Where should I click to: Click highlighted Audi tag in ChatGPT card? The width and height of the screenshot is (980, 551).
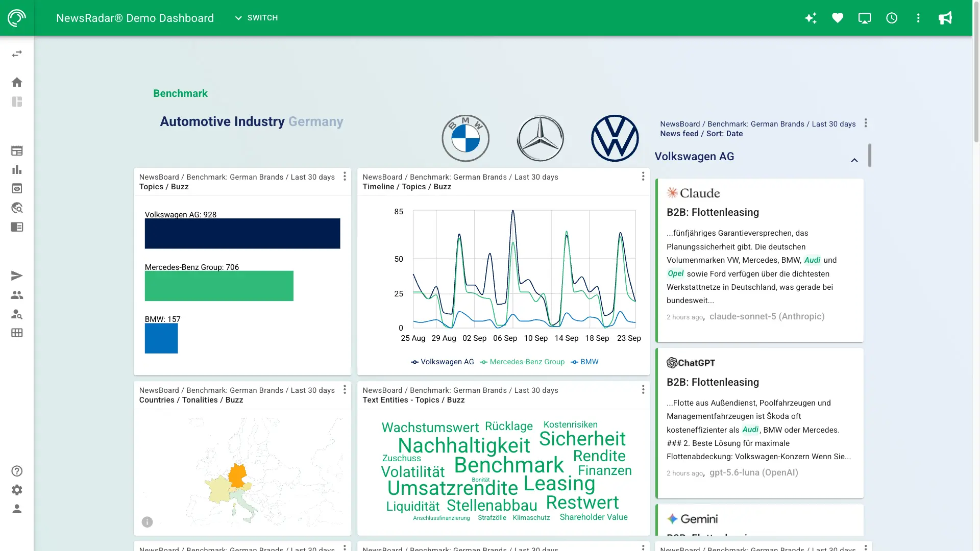pyautogui.click(x=750, y=430)
